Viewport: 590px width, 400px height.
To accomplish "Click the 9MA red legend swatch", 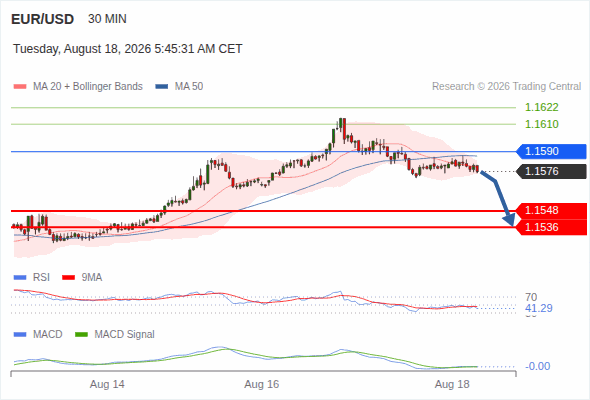I will [x=68, y=278].
